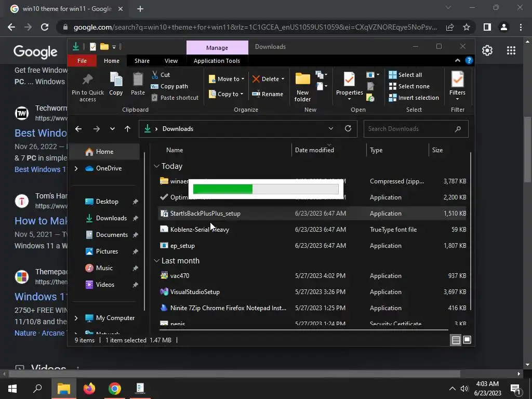
Task: Click Cut in Clipboard group
Action: (x=161, y=75)
